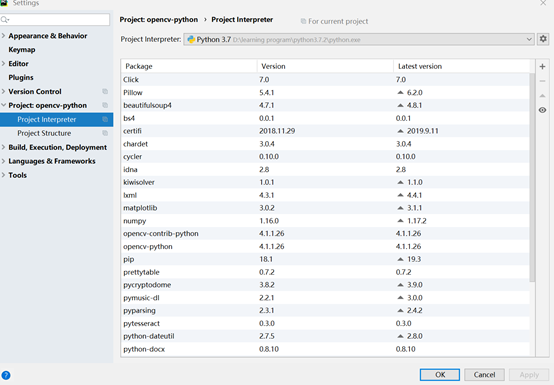Expand Appearance & Behavior section
The image size is (554, 385).
click(4, 36)
